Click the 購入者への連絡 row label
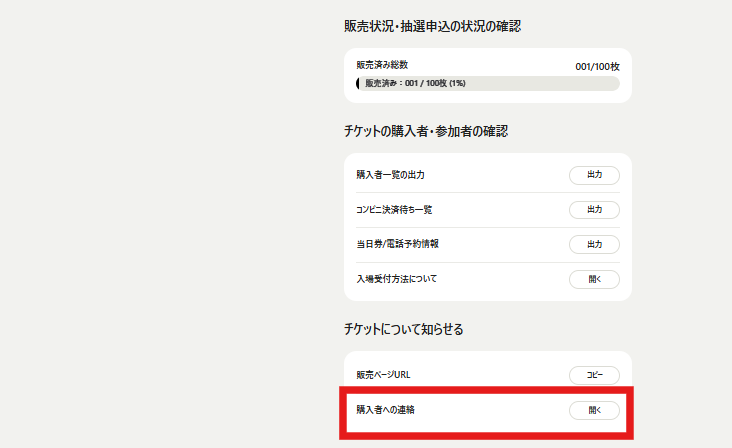Image resolution: width=732 pixels, height=448 pixels. pyautogui.click(x=386, y=410)
